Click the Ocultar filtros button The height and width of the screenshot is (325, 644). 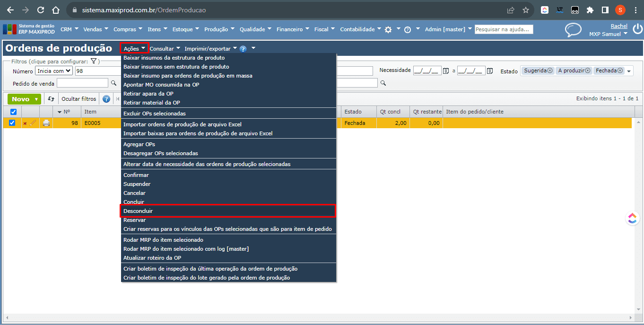[x=79, y=99]
